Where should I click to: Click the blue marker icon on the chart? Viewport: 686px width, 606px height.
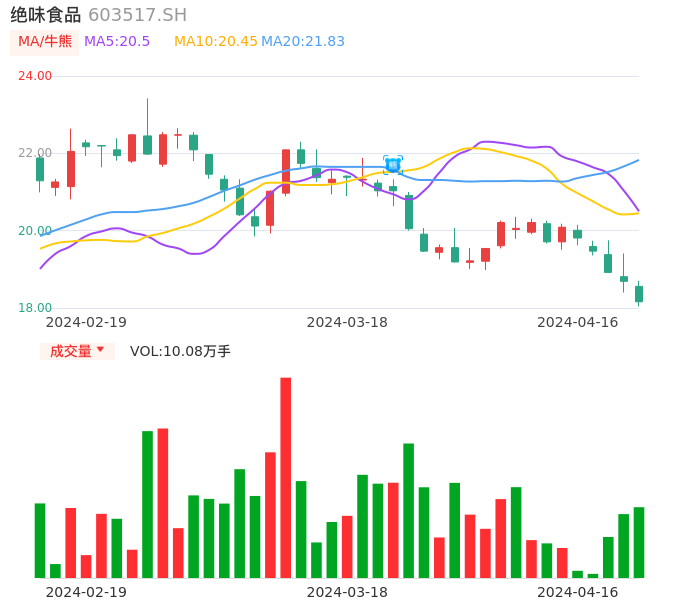pyautogui.click(x=393, y=165)
